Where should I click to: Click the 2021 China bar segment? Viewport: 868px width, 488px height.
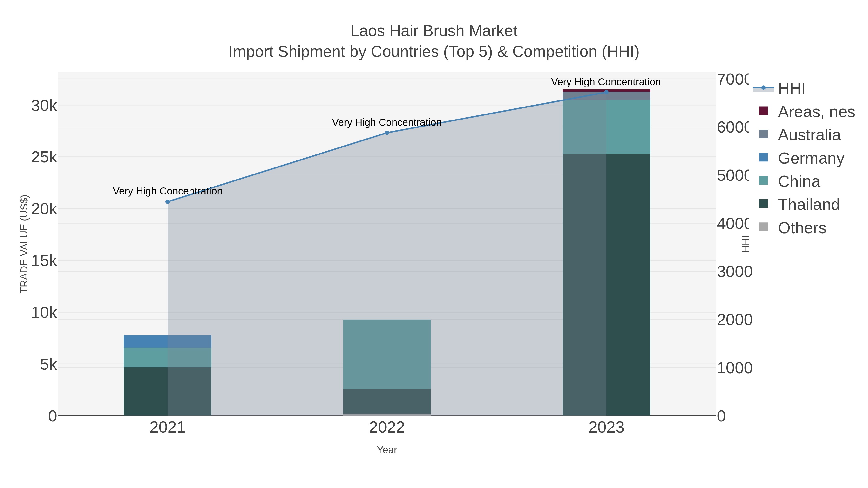pos(168,357)
